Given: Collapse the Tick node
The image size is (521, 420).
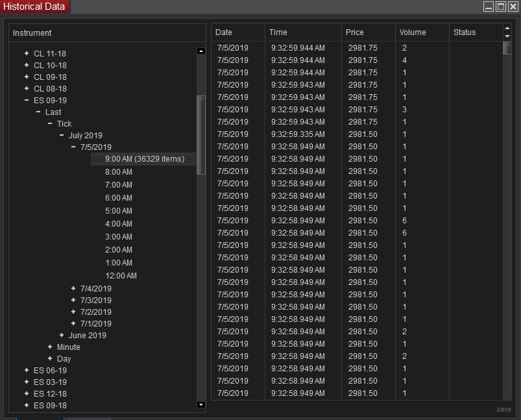Looking at the screenshot, I should [50, 123].
